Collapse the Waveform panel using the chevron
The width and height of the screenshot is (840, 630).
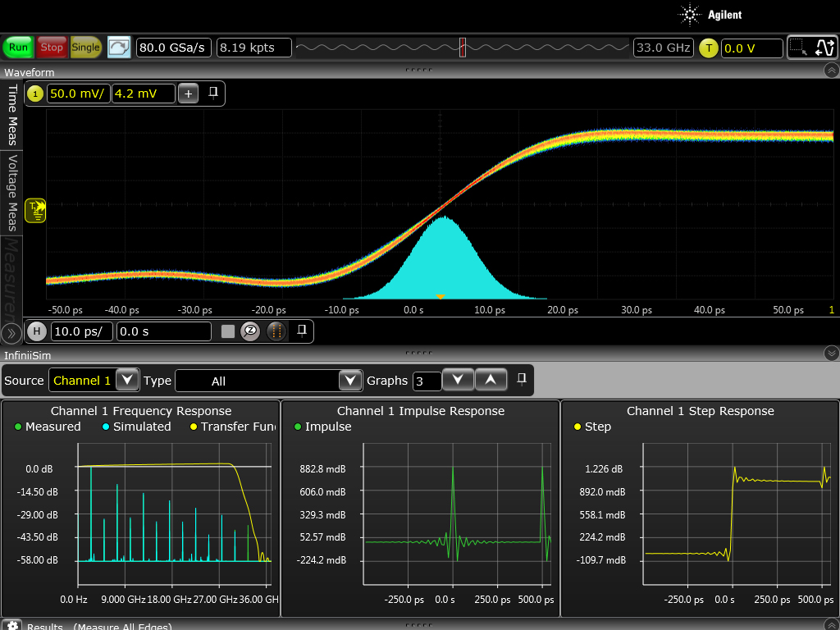[830, 72]
